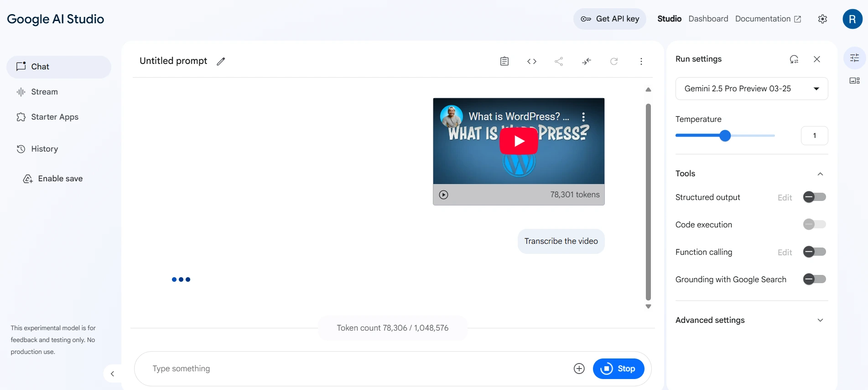The width and height of the screenshot is (868, 390).
Task: Open the Gemini 2.5 Pro model dropdown
Action: 751,89
